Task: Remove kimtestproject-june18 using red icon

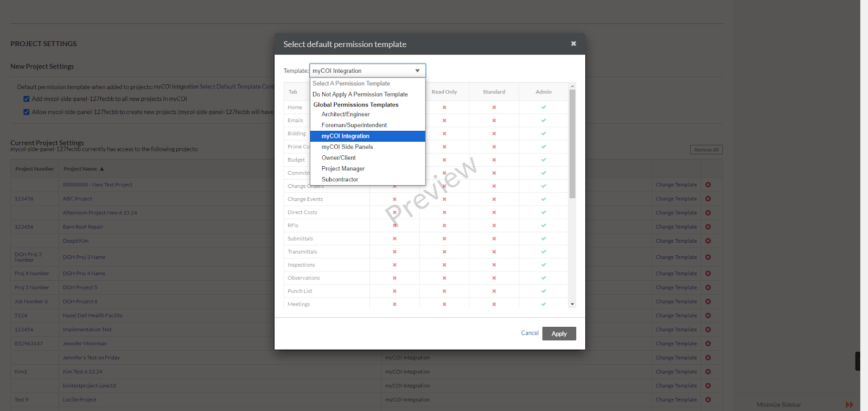Action: 708,386
